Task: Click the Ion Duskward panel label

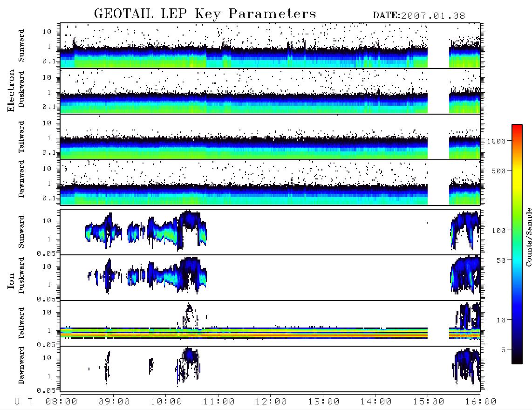Action: tap(21, 276)
